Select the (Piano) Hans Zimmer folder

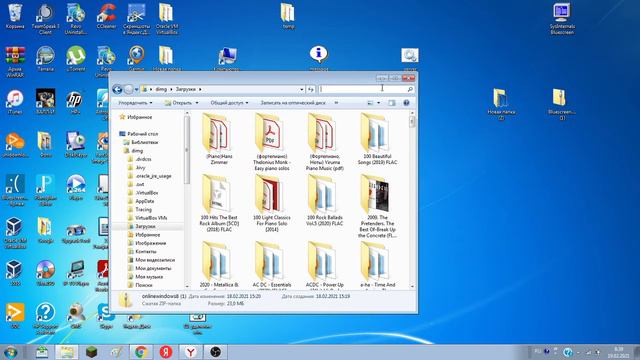point(219,139)
